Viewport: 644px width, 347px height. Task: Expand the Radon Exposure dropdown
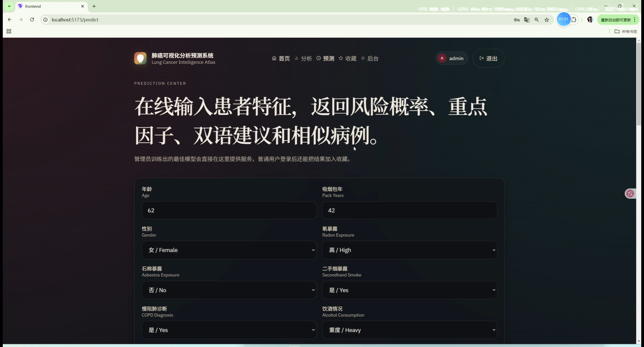tap(409, 250)
